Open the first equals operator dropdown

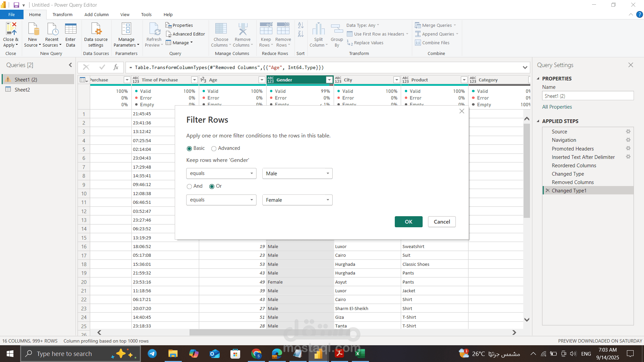point(221,173)
